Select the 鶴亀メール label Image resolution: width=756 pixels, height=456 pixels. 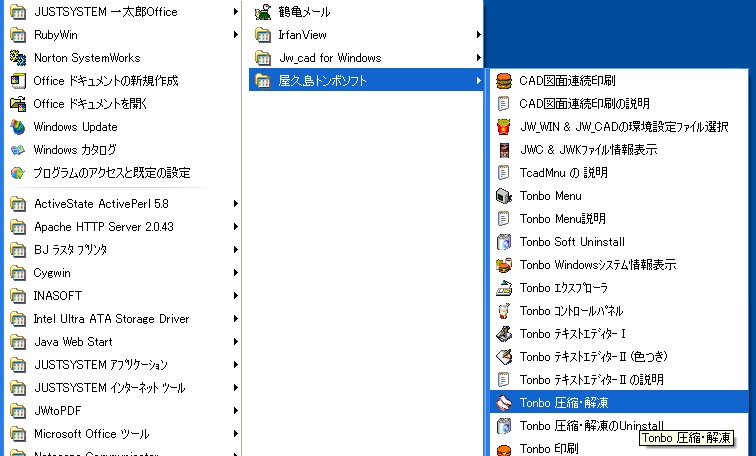(304, 12)
